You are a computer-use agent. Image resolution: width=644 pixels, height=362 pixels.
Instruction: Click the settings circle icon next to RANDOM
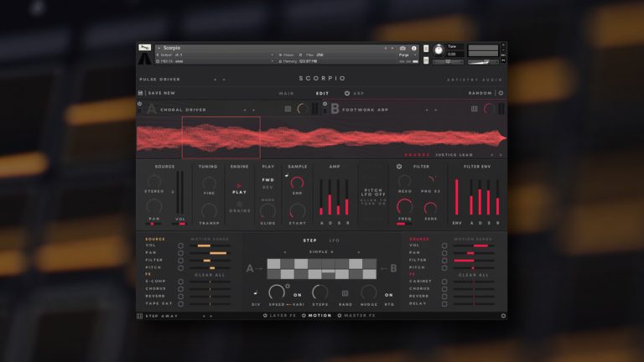pyautogui.click(x=501, y=93)
